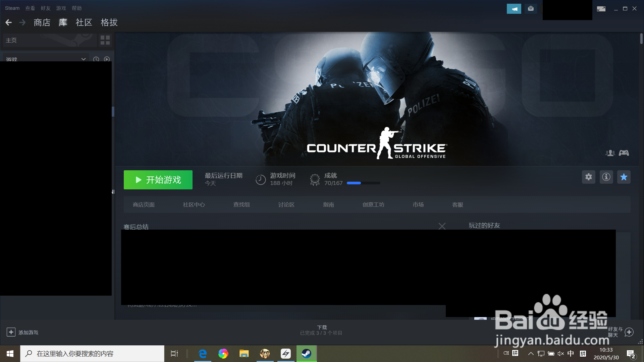Open the sort/play filter icon beside clock
644x362 pixels.
107,59
